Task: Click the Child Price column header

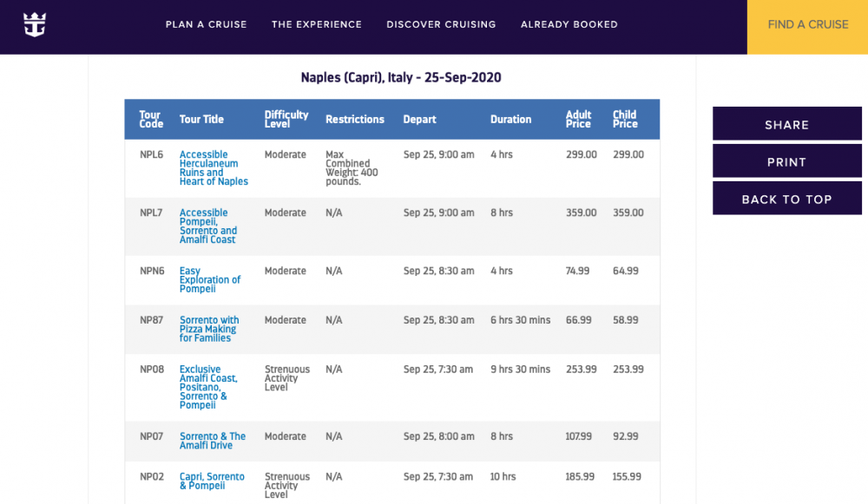Action: 625,119
